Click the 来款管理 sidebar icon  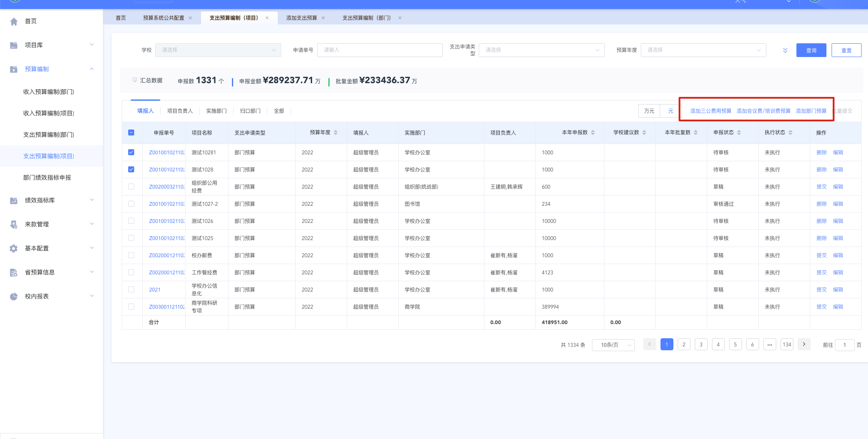(x=14, y=225)
